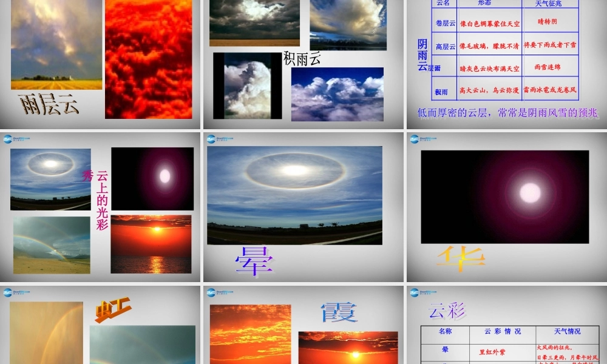The height and width of the screenshot is (364, 607).
Task: Click the DearEDU logo on the 云彩 slide
Action: (422, 292)
